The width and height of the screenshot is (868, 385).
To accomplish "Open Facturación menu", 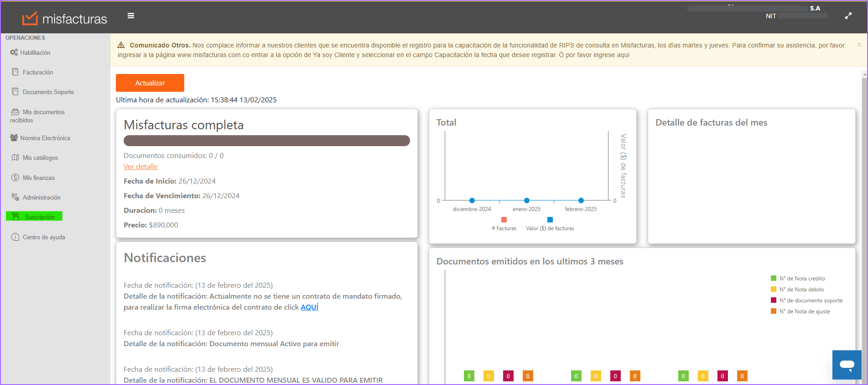I will pos(38,72).
